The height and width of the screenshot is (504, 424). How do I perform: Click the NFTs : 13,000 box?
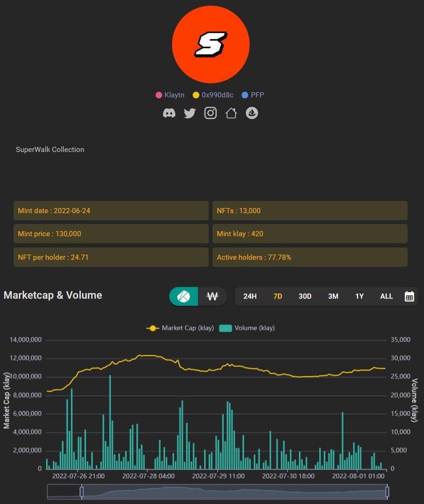pos(310,211)
